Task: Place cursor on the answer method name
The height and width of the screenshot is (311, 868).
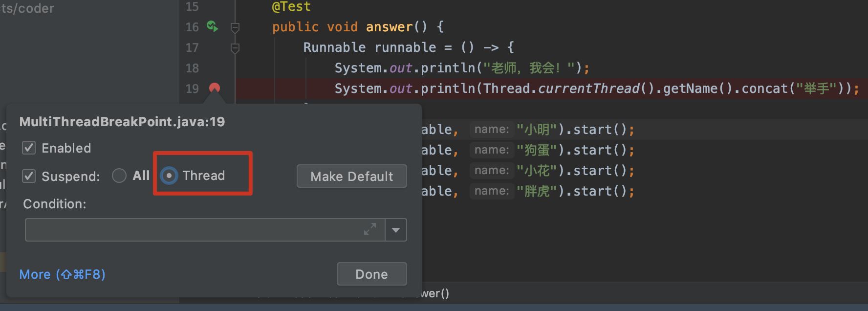Action: (389, 27)
